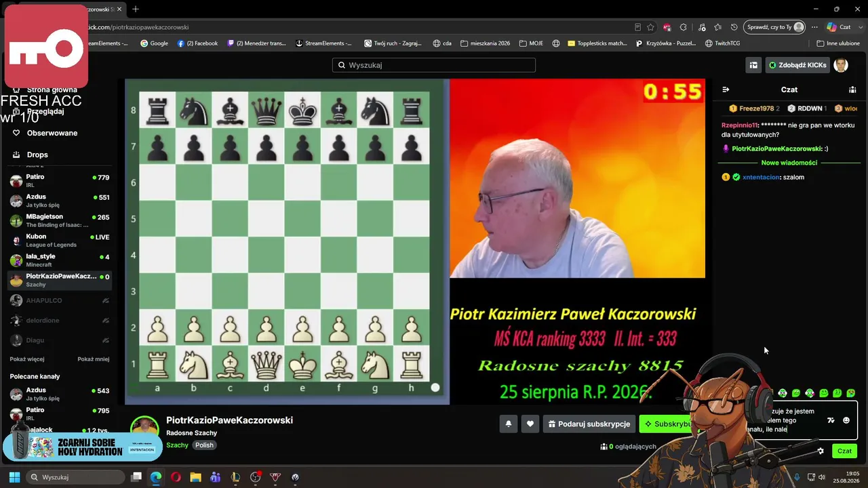Open chat settings gear icon
The image size is (868, 488).
tap(821, 451)
